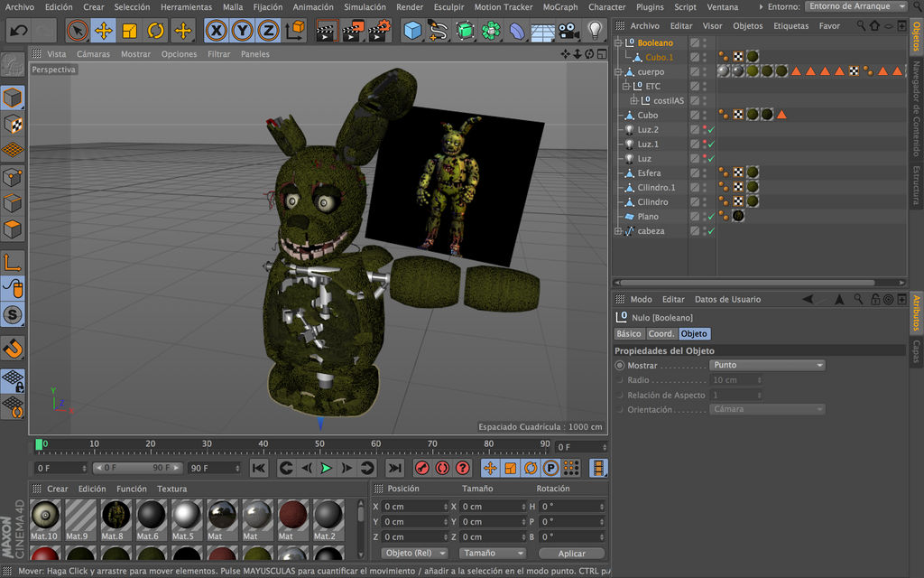Add a Cube primitive object
Viewport: 924px width, 578px height.
pos(412,31)
